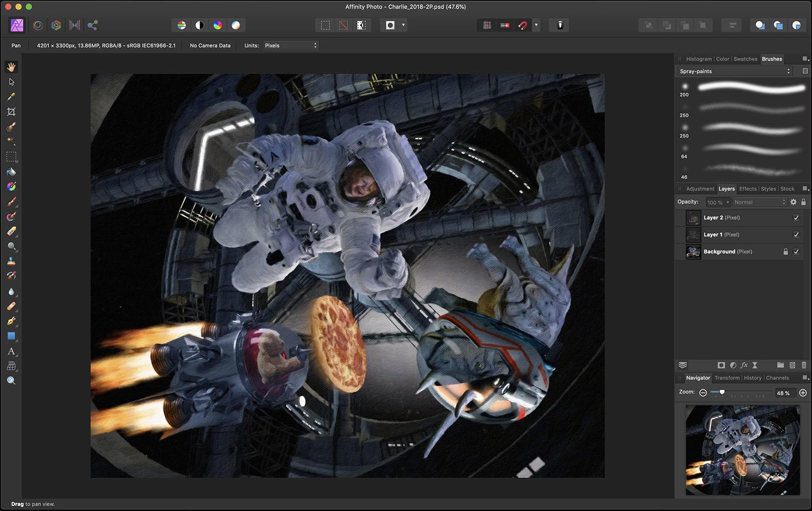Image resolution: width=812 pixels, height=511 pixels.
Task: Switch to Photo Persona
Action: coord(17,25)
